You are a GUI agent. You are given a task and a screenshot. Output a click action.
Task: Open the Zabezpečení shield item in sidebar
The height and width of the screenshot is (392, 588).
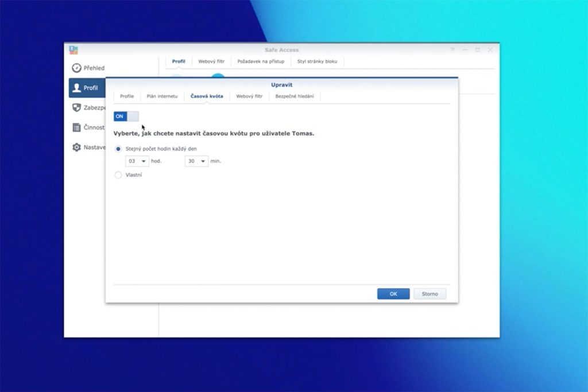pos(88,107)
